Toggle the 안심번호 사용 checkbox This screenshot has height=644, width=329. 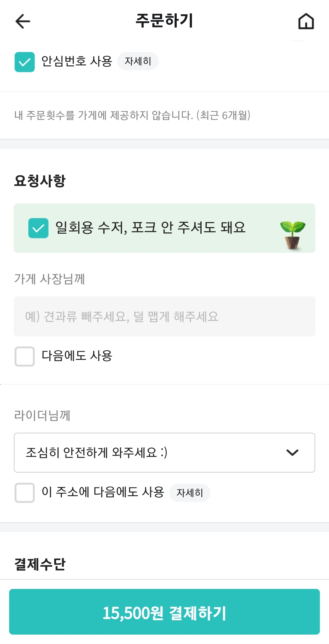[x=25, y=62]
